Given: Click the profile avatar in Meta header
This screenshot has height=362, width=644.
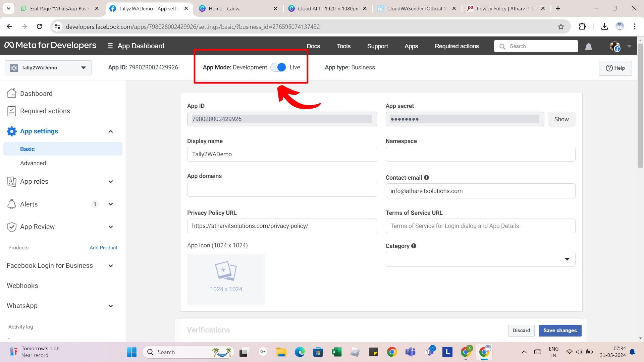Looking at the screenshot, I should pyautogui.click(x=615, y=46).
